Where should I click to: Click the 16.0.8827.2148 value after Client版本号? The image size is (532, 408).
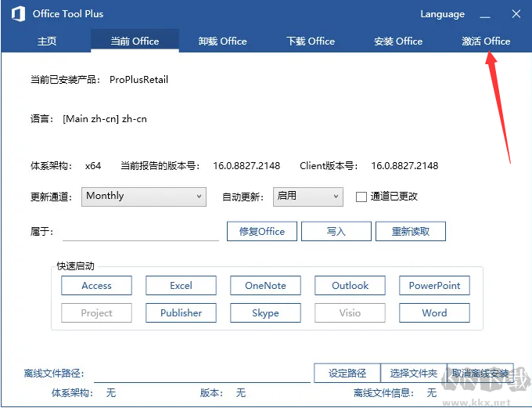(404, 166)
